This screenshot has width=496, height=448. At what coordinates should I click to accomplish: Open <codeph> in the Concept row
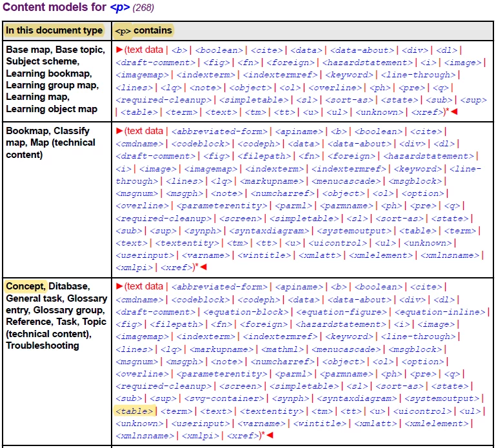point(259,300)
